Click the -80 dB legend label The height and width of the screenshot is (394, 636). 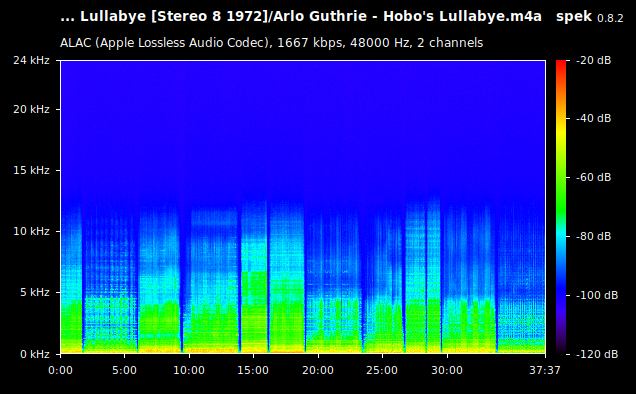(593, 236)
